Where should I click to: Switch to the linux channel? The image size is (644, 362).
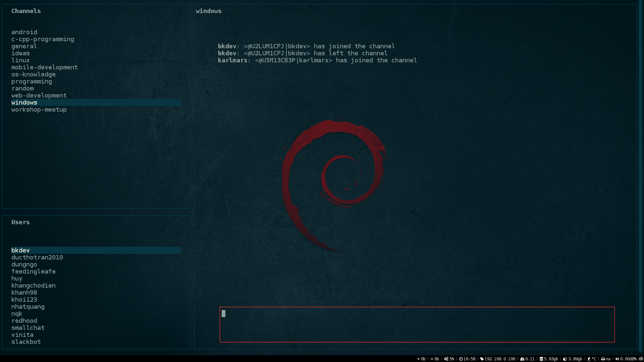[x=20, y=60]
